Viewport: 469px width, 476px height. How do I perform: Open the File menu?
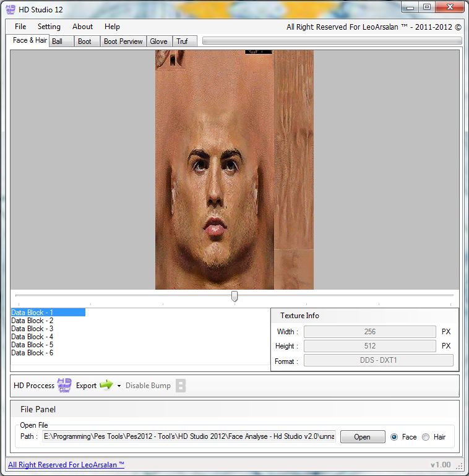pos(20,27)
